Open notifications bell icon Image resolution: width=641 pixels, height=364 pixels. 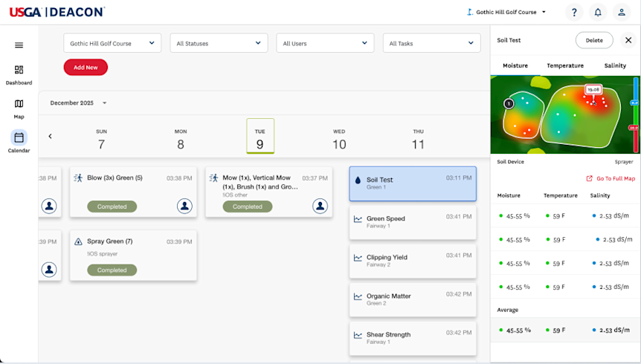tap(598, 12)
